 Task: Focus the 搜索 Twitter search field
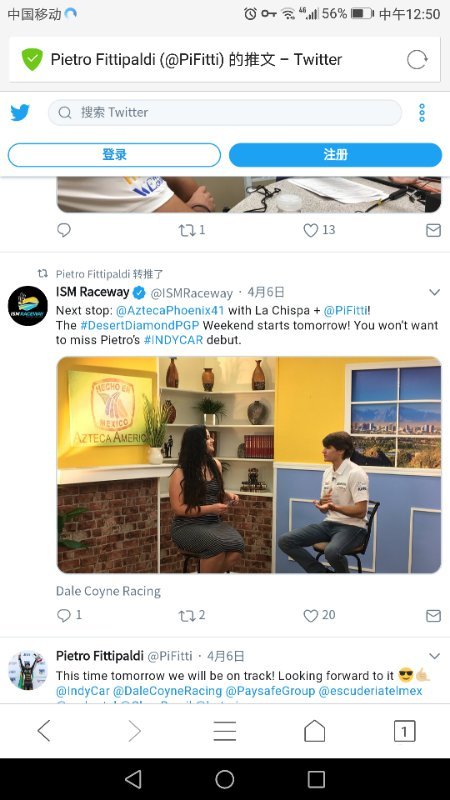[x=224, y=112]
